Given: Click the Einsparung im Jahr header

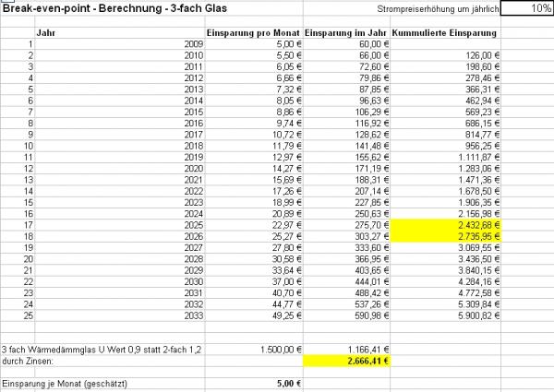Looking at the screenshot, I should (345, 32).
